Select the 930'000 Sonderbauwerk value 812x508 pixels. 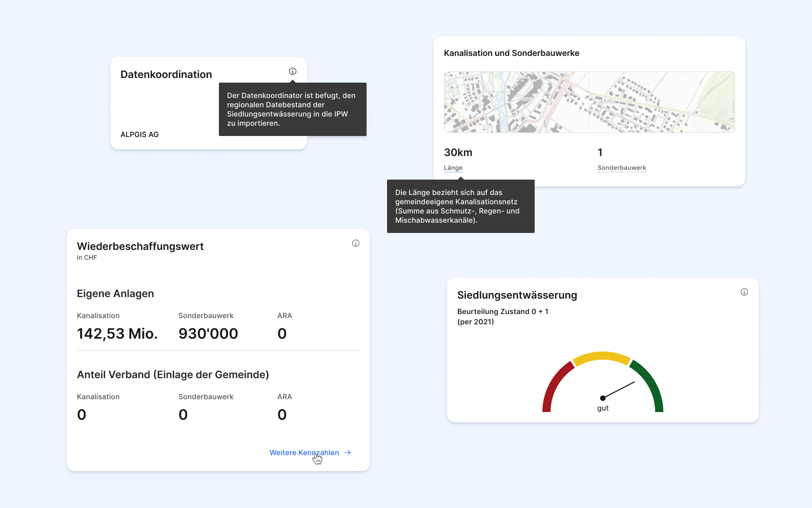coord(208,334)
